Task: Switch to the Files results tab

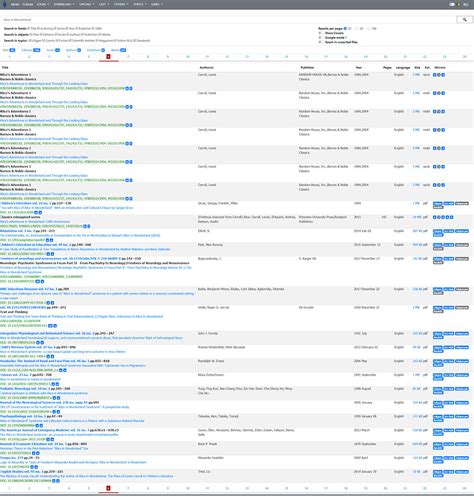Action: point(9,50)
